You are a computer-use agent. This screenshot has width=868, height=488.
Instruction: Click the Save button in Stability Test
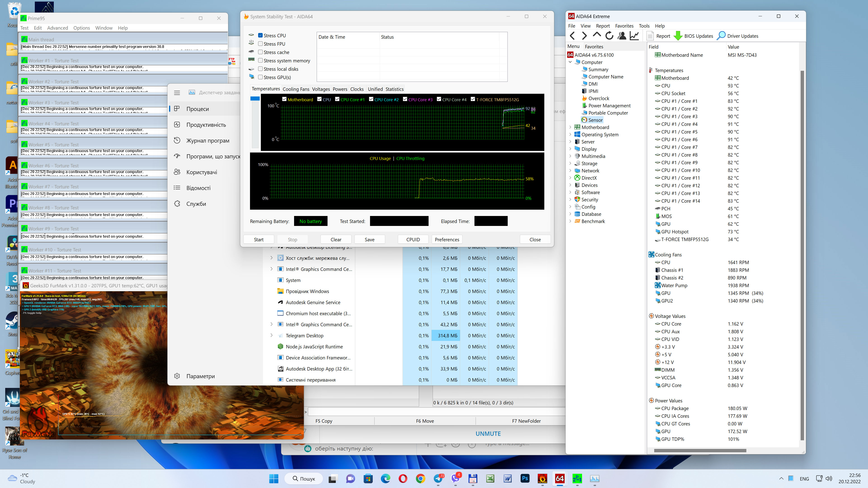point(370,239)
